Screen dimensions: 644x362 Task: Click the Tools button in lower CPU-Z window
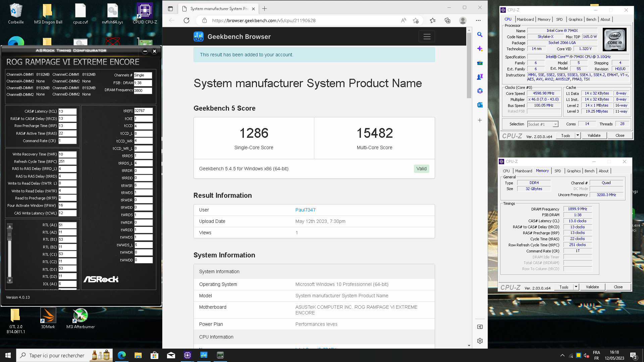[564, 287]
